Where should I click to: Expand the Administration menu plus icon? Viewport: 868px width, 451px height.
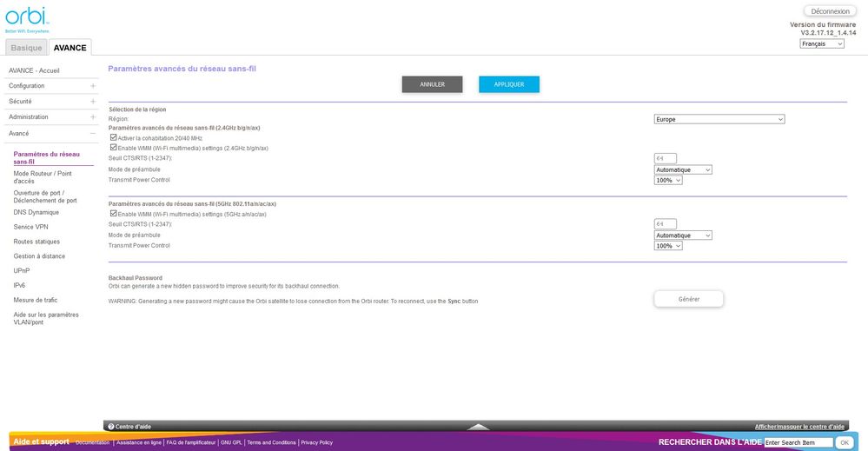93,116
